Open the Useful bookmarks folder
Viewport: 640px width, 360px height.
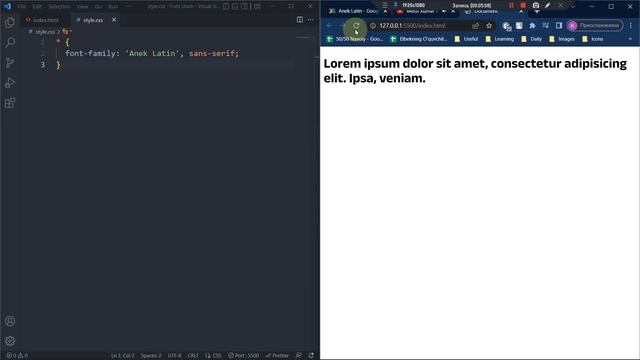coord(466,39)
